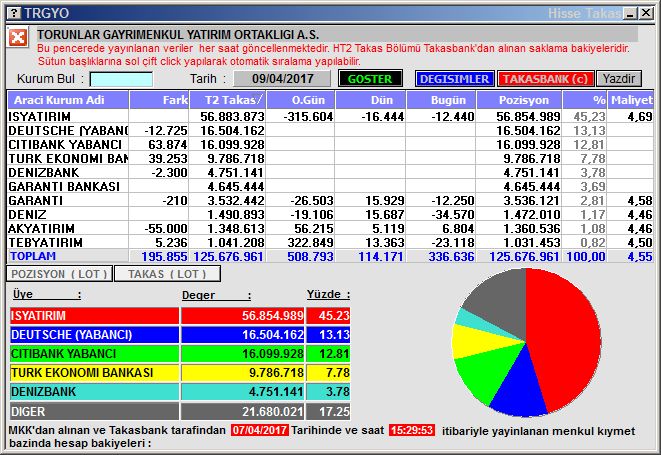
Task: Click the red date label 07/04/2017
Action: point(260,430)
